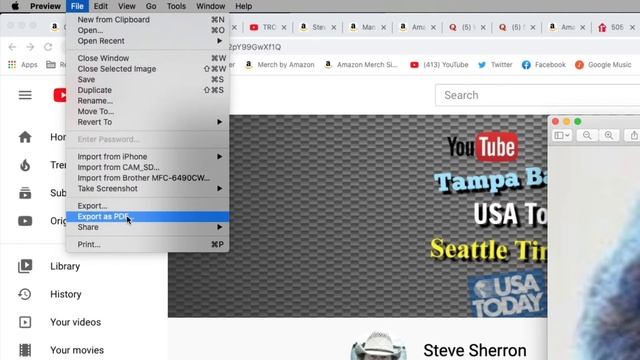Open Library in YouTube sidebar
This screenshot has width=640, height=360.
click(x=49, y=266)
